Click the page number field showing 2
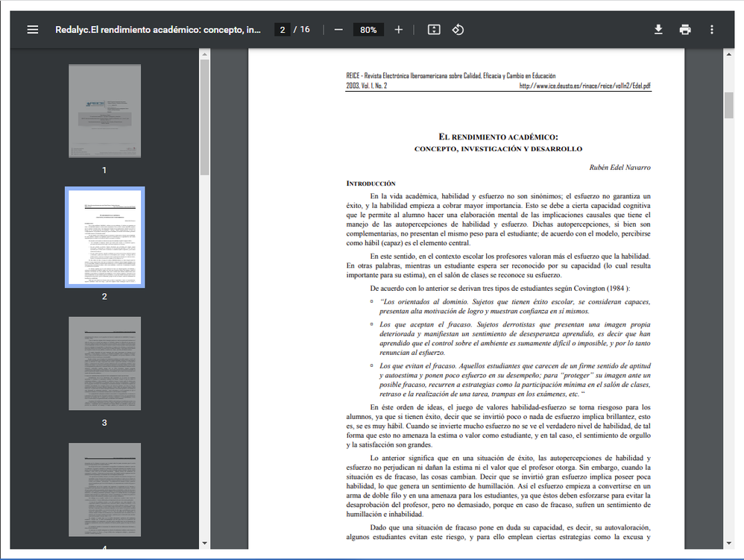744x560 pixels. [283, 29]
